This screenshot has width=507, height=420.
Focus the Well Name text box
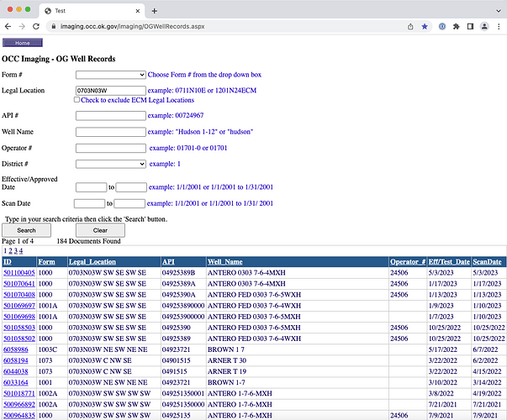pos(111,132)
